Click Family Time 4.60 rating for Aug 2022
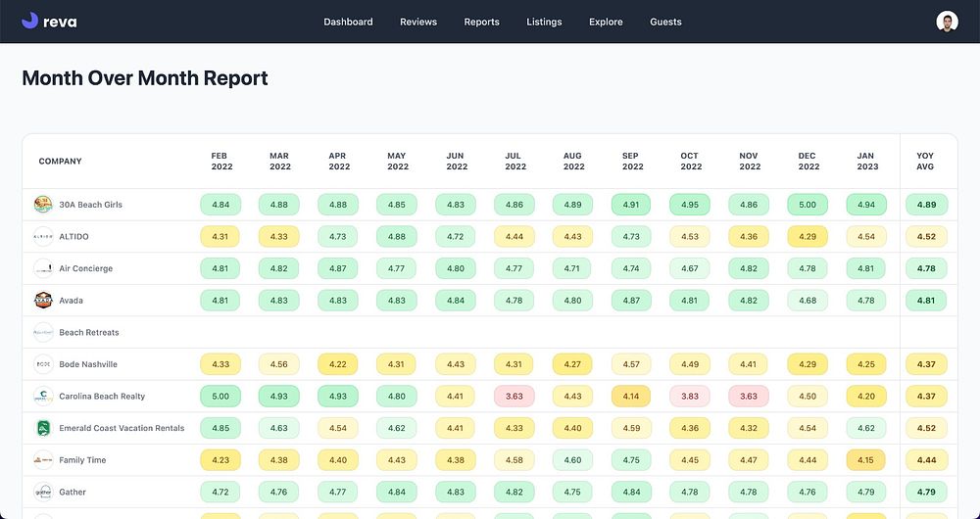Image resolution: width=980 pixels, height=519 pixels. coord(572,460)
